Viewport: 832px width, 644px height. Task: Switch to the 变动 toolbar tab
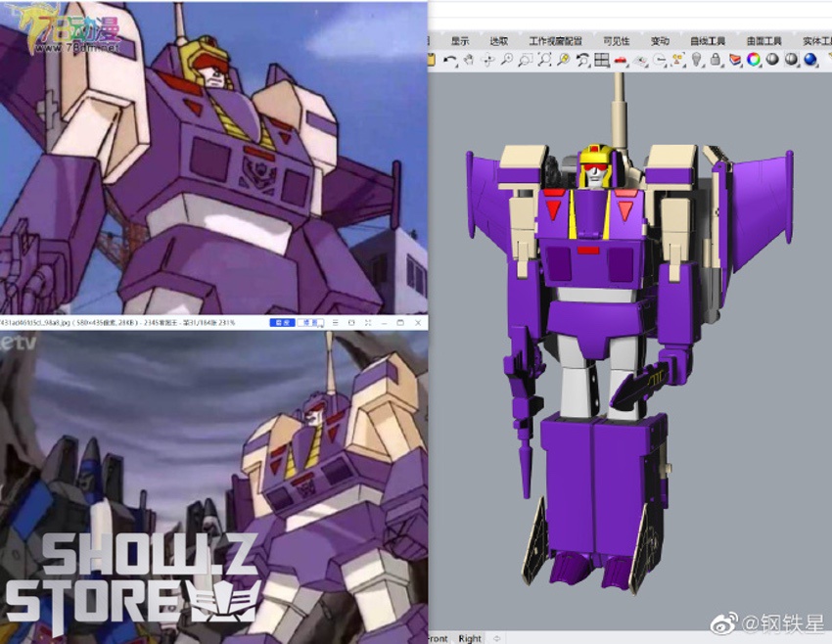660,41
